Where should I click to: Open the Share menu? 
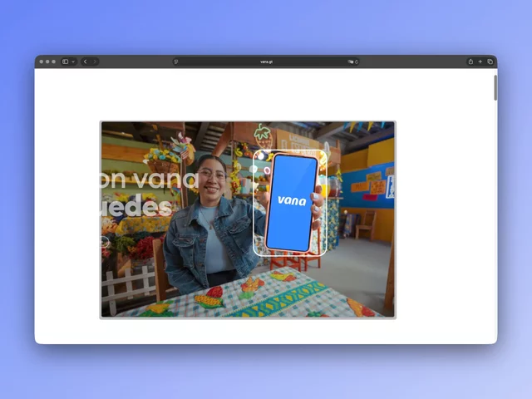coord(470,62)
